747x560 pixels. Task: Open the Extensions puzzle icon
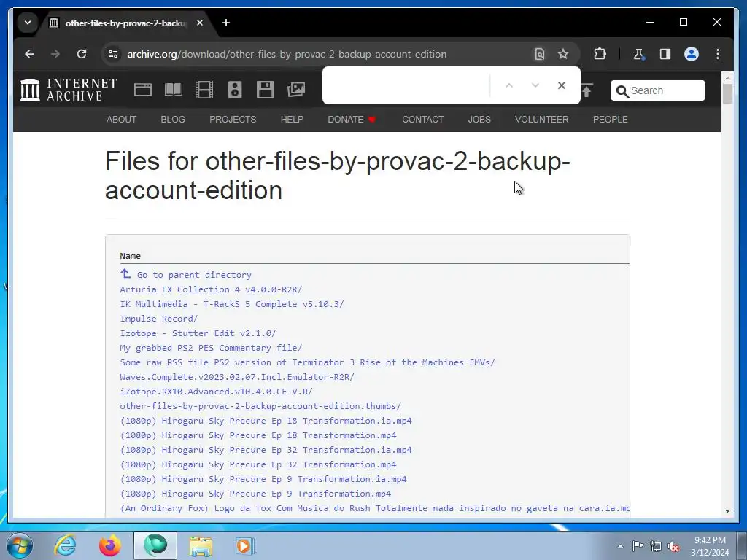(x=600, y=54)
